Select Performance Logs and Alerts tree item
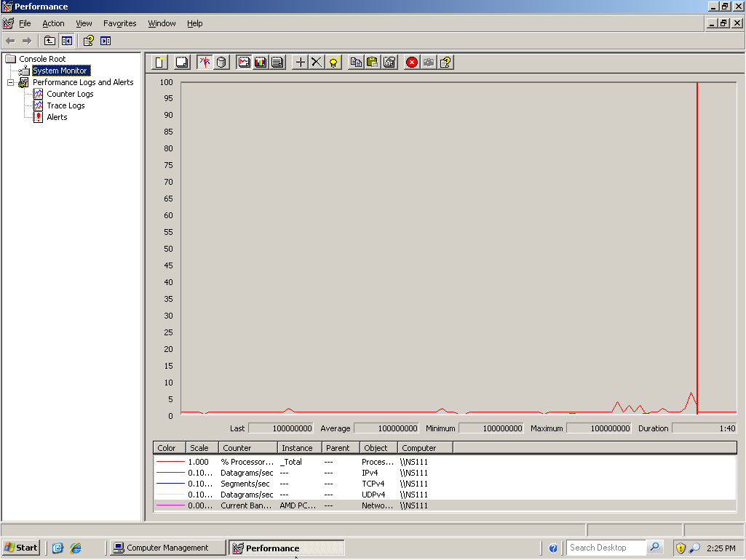Screen dimensions: 746x560 (x=83, y=82)
